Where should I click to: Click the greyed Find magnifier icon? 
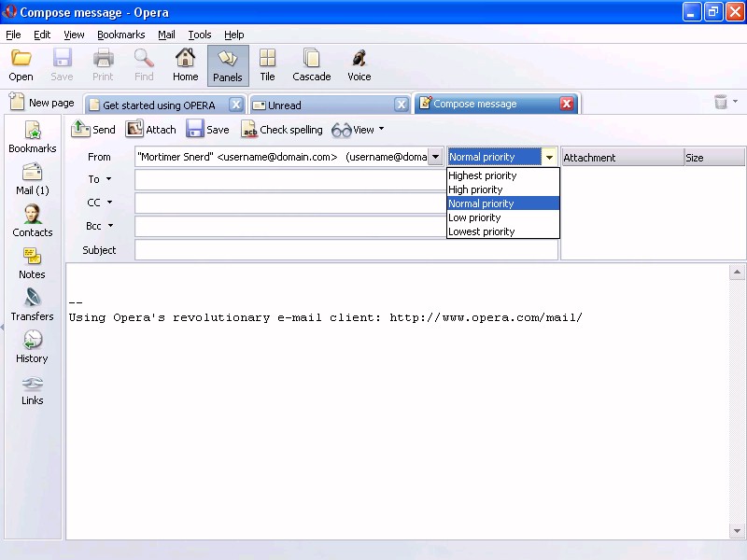click(144, 59)
